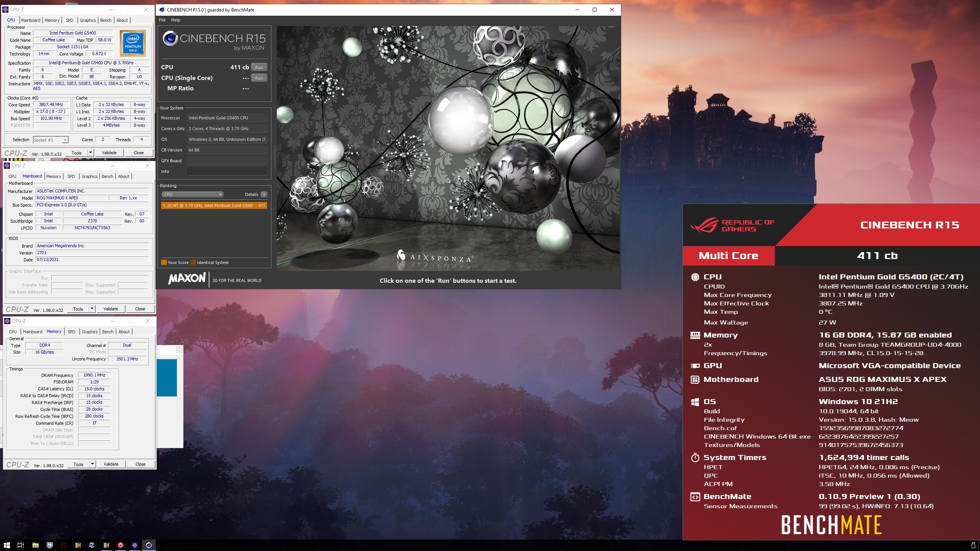This screenshot has width=980, height=551.
Task: Click the red power-button taskbar icon
Action: coord(121,545)
